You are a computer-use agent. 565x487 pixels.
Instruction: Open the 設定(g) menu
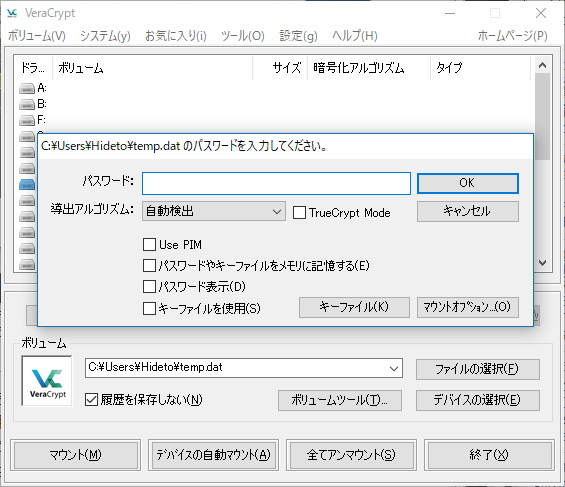(298, 36)
